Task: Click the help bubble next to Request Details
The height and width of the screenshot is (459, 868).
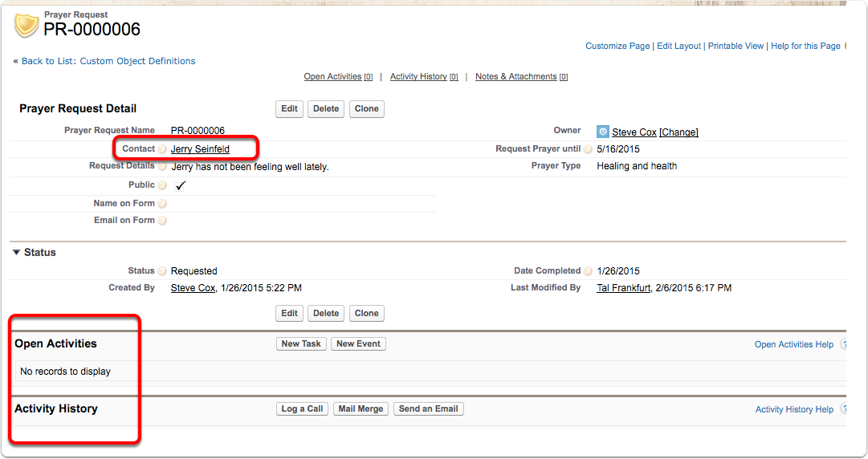Action: (162, 167)
